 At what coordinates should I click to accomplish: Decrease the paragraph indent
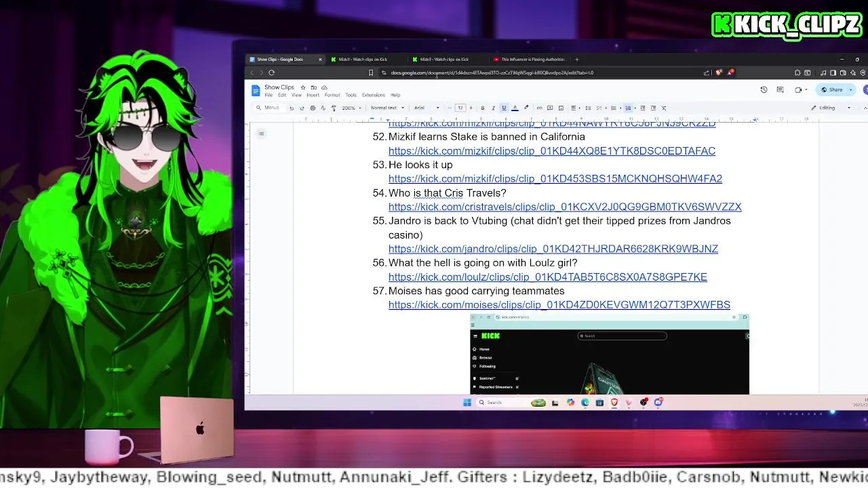pyautogui.click(x=643, y=108)
